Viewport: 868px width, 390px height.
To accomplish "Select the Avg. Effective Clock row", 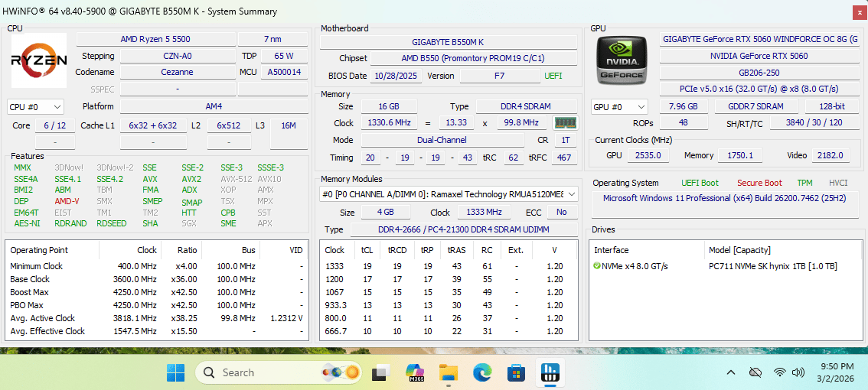I will coord(157,331).
